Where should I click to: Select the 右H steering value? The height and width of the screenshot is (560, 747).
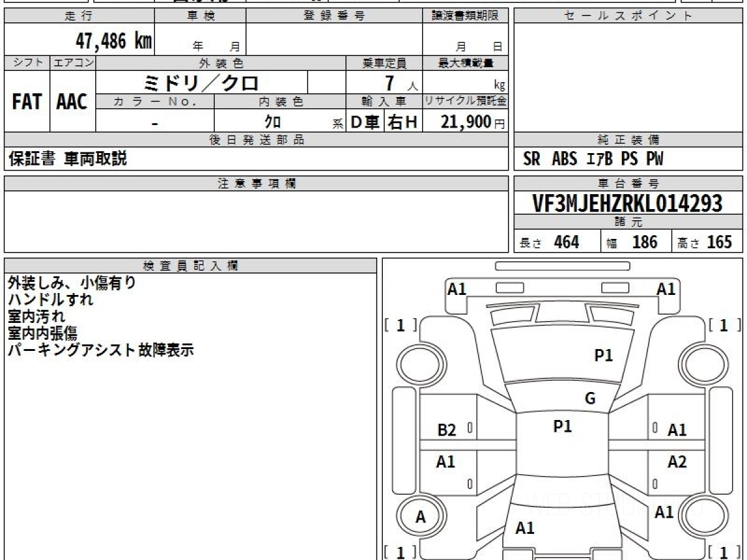(403, 122)
